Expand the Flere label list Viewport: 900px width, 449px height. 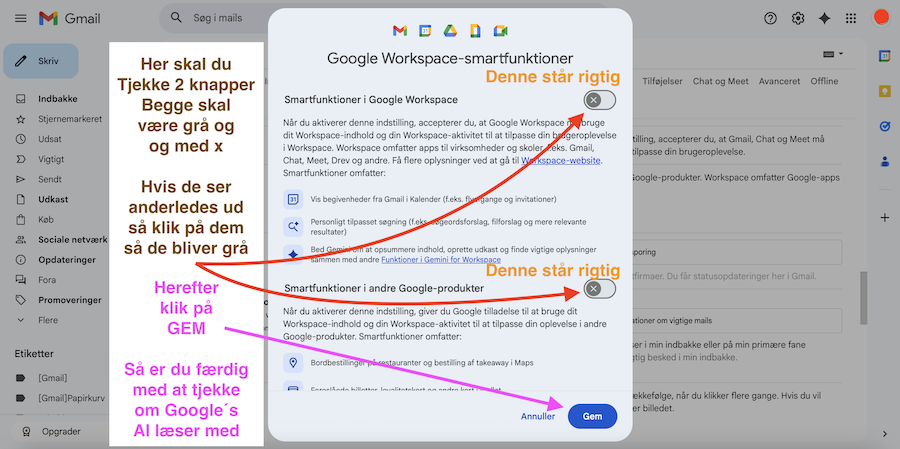pos(48,322)
